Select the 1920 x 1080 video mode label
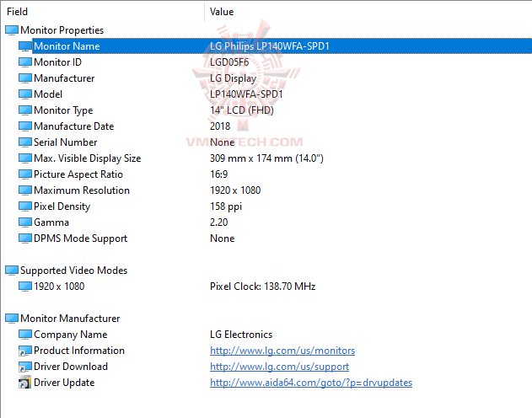The image size is (532, 418). 59,287
